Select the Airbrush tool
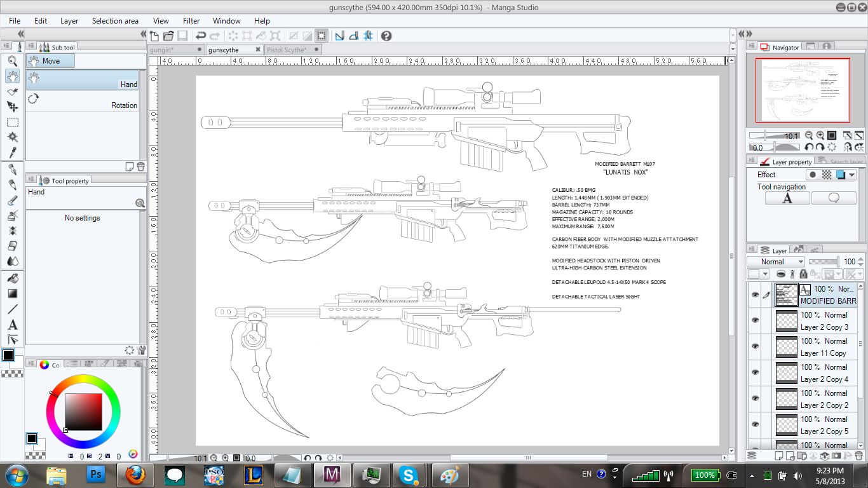868x488 pixels. [x=12, y=215]
